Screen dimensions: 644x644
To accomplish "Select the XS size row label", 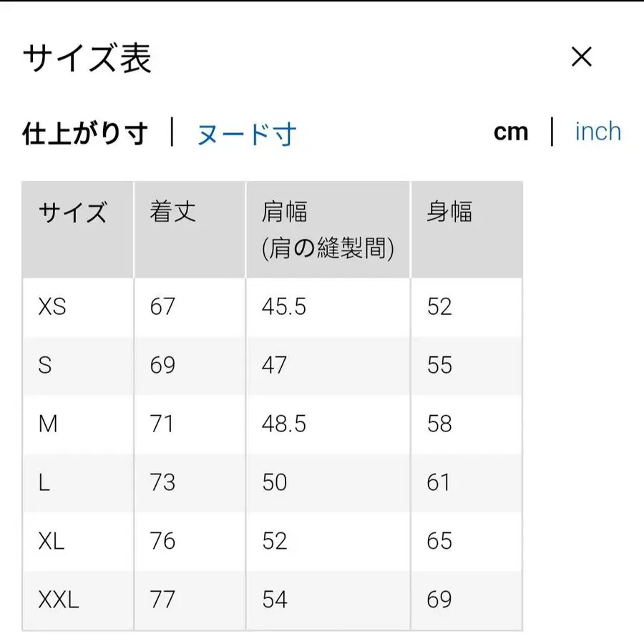I will [53, 307].
